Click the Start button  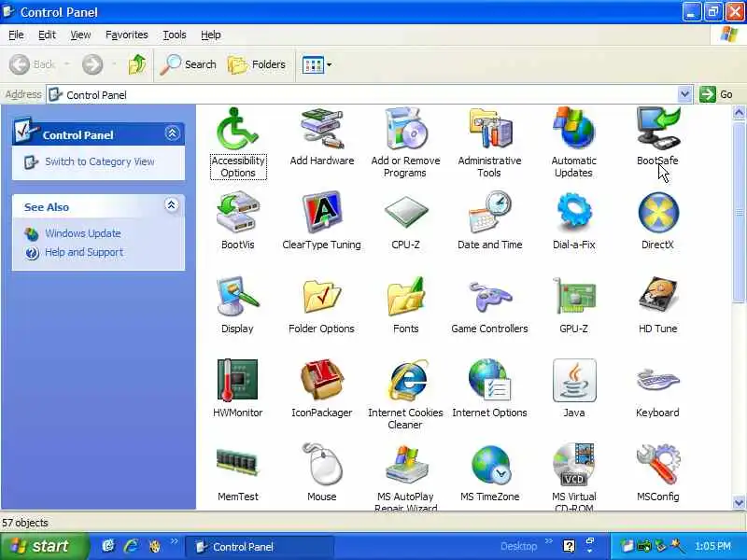44,546
